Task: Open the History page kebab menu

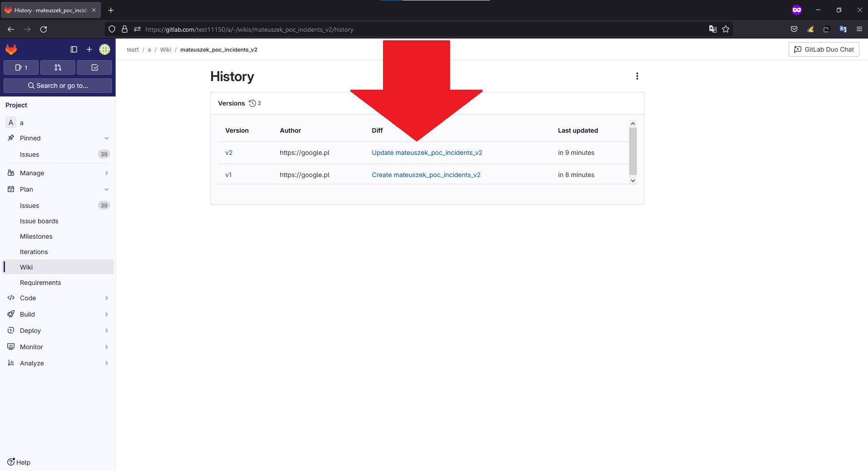Action: coord(637,76)
